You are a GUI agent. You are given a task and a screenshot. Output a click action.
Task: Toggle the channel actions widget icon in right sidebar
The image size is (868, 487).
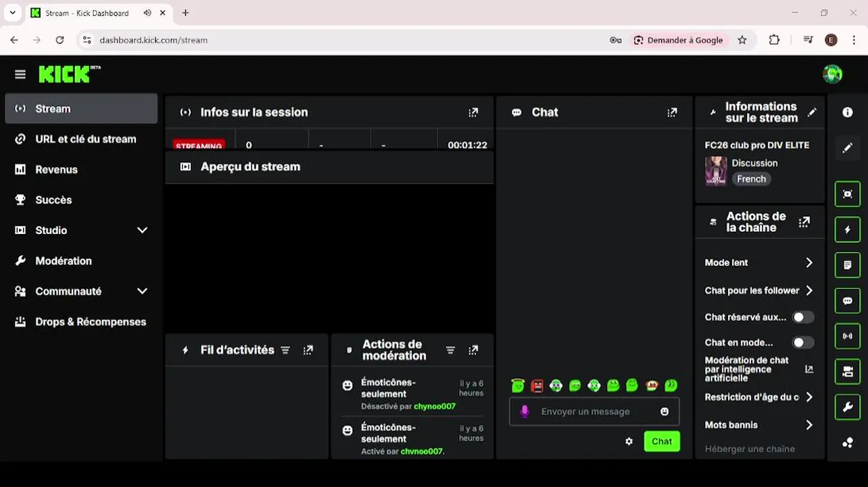[848, 371]
